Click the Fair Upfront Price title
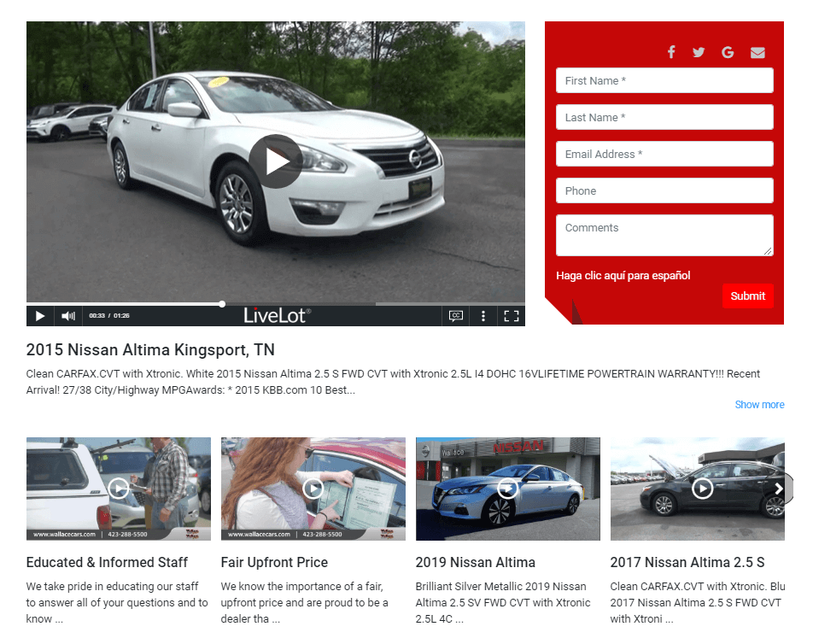813x644 pixels. pyautogui.click(x=274, y=562)
